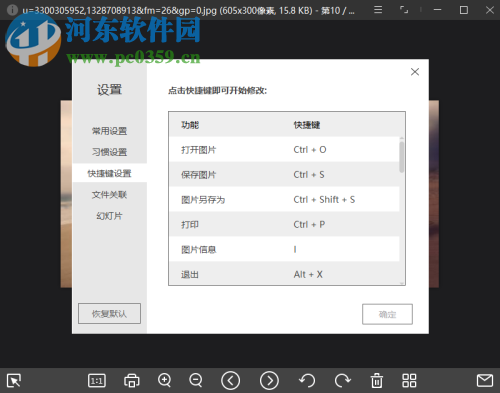500x393 pixels.
Task: Open 幻灯片 settings tab
Action: point(109,216)
